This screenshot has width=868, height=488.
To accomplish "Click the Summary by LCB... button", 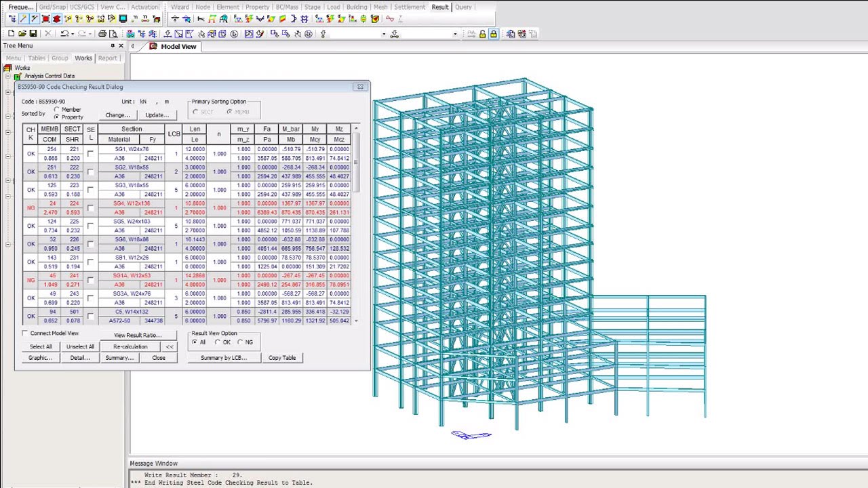I will click(x=224, y=358).
